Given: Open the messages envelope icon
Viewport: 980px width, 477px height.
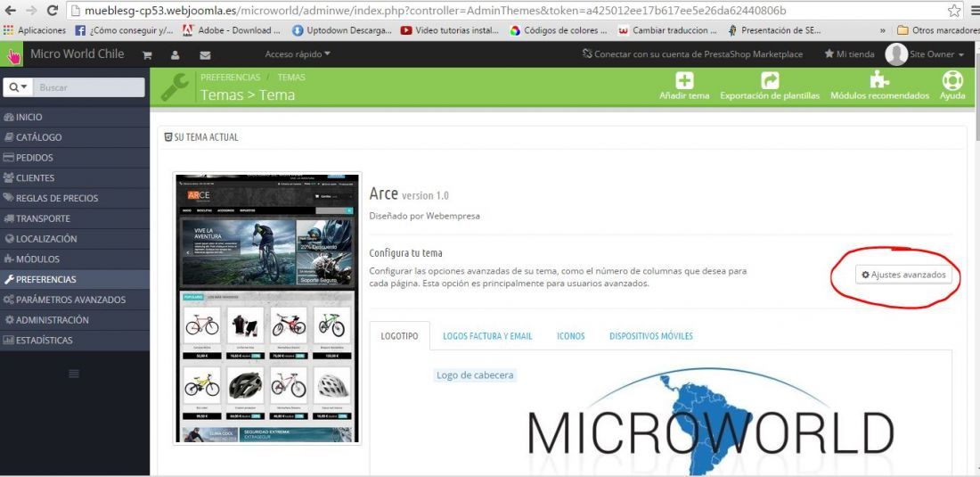Looking at the screenshot, I should pos(205,55).
